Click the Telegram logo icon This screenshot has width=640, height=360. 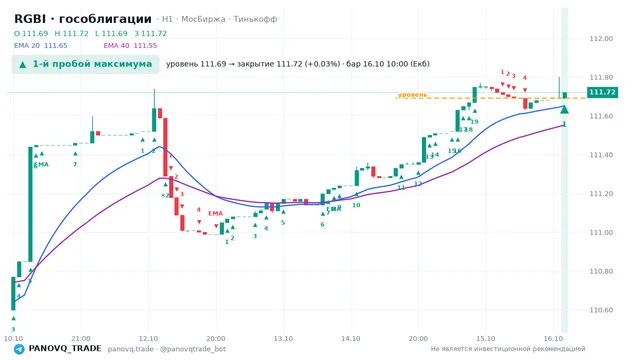[x=19, y=349]
